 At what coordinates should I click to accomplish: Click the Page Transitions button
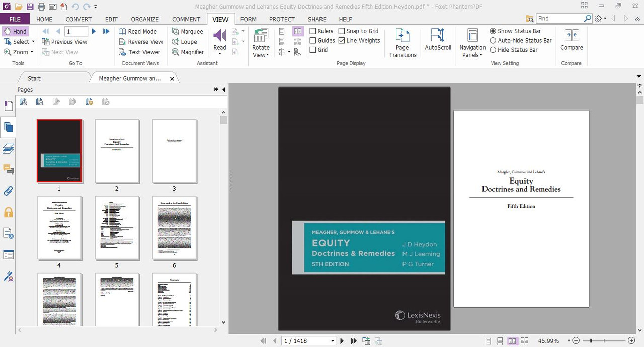403,43
